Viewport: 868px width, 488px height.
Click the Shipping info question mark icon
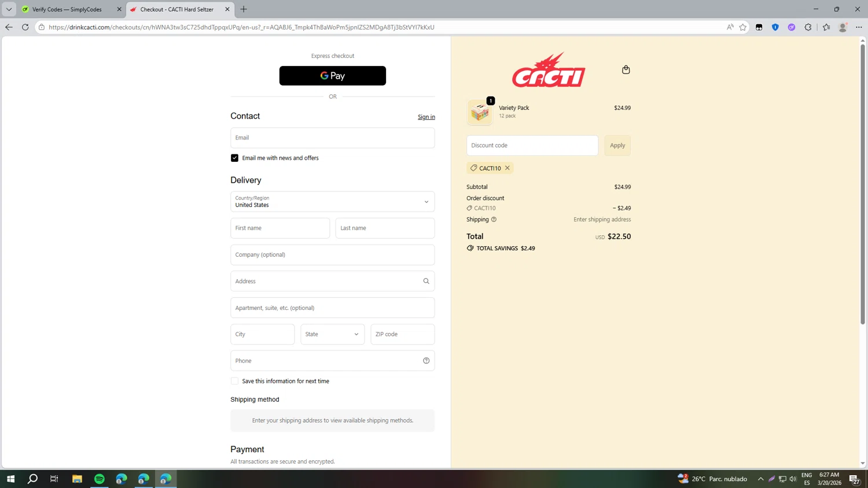coord(494,220)
